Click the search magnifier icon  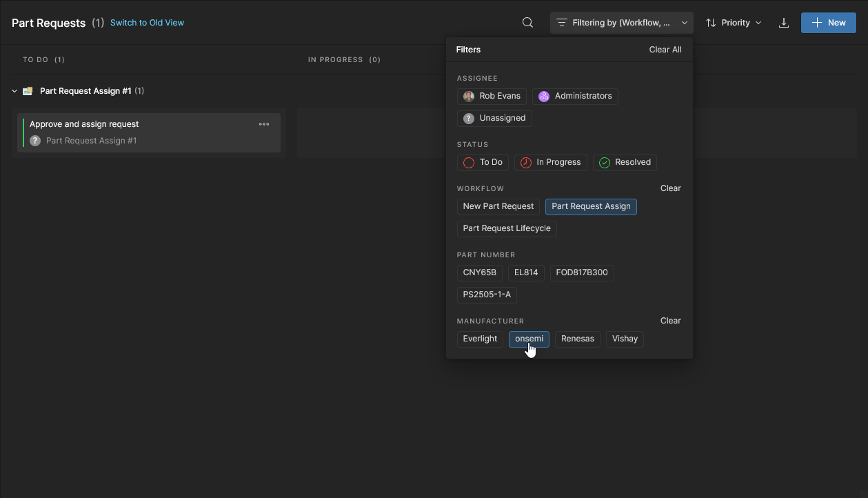point(527,23)
